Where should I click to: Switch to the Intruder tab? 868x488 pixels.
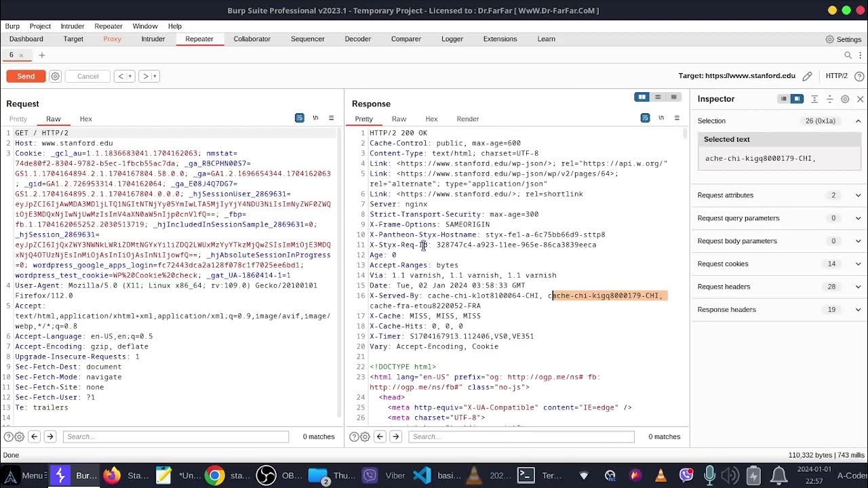point(153,39)
